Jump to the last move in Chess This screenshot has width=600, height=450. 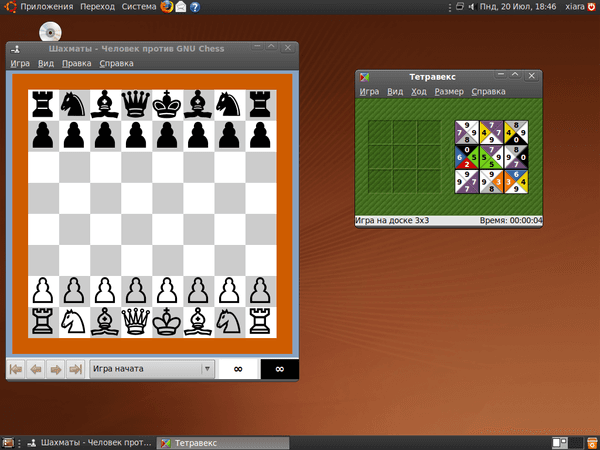pyautogui.click(x=76, y=369)
